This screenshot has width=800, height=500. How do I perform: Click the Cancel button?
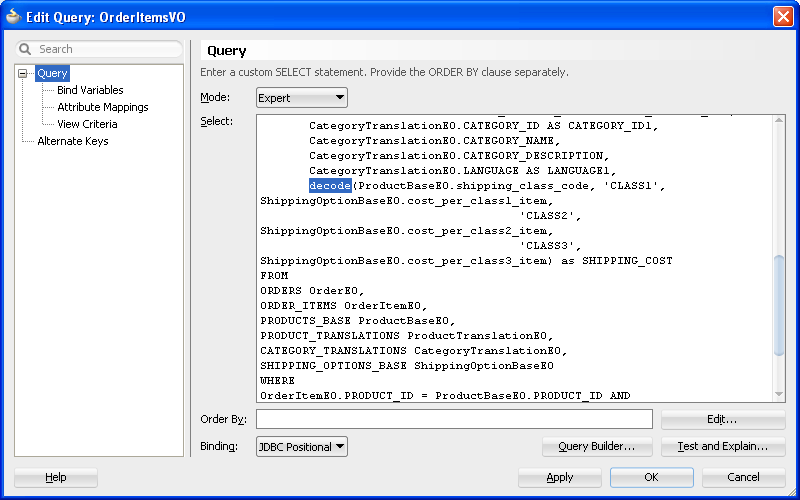(743, 478)
